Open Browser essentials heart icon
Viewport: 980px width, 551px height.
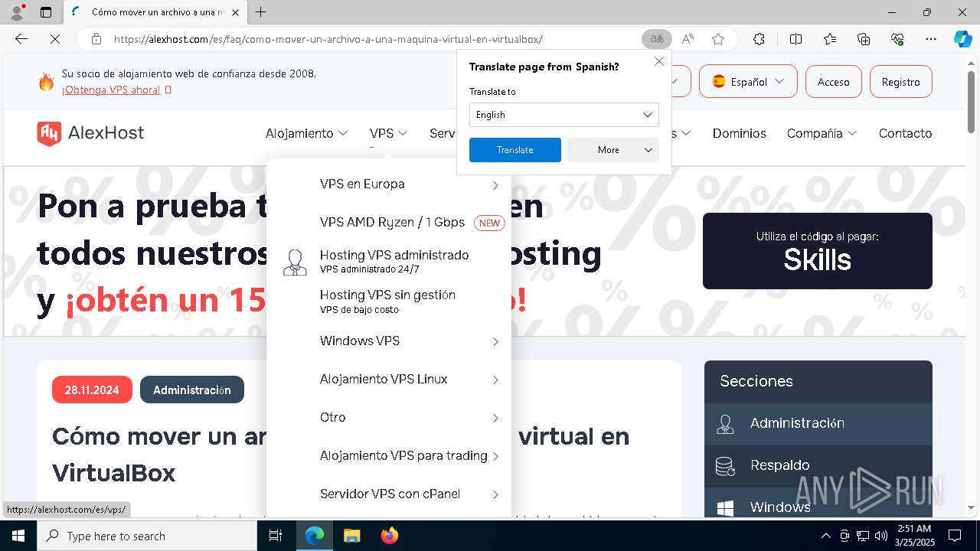click(897, 39)
